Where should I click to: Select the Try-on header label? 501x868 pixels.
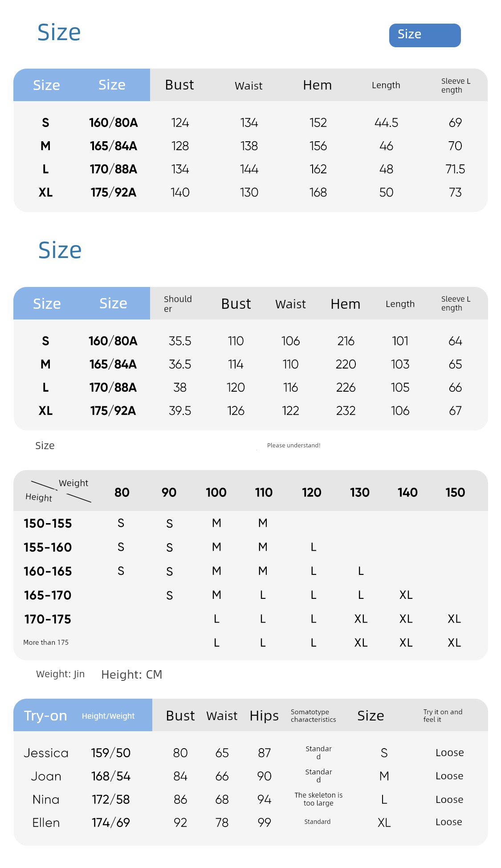45,716
